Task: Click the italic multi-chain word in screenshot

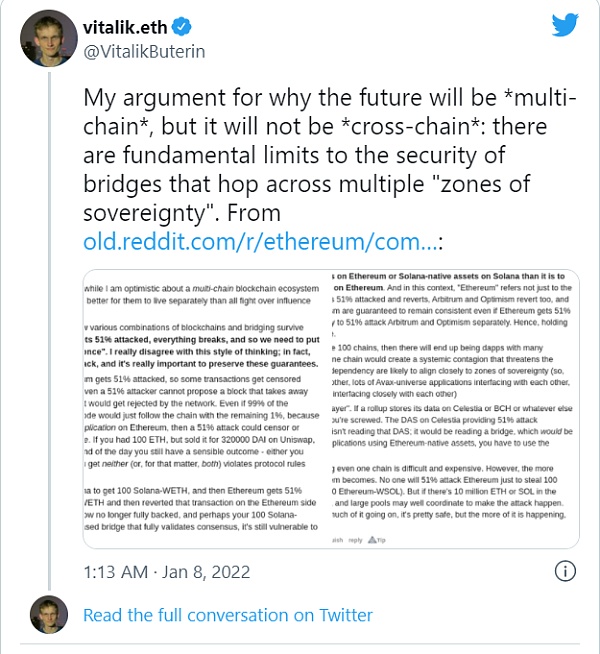Action: click(213, 288)
